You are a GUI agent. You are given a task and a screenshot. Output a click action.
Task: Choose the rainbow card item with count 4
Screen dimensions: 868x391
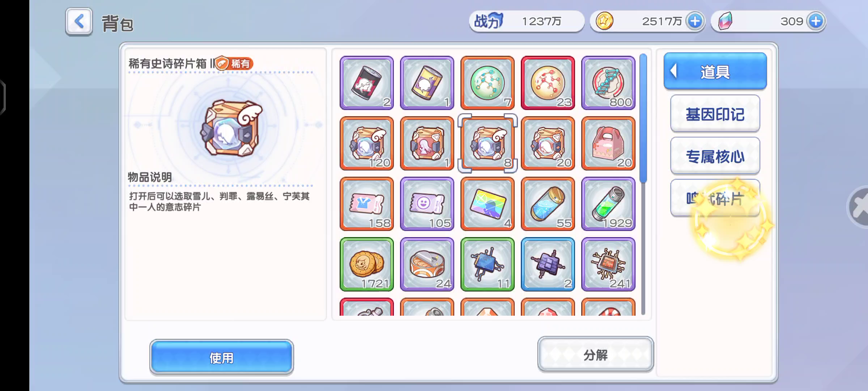(x=488, y=204)
